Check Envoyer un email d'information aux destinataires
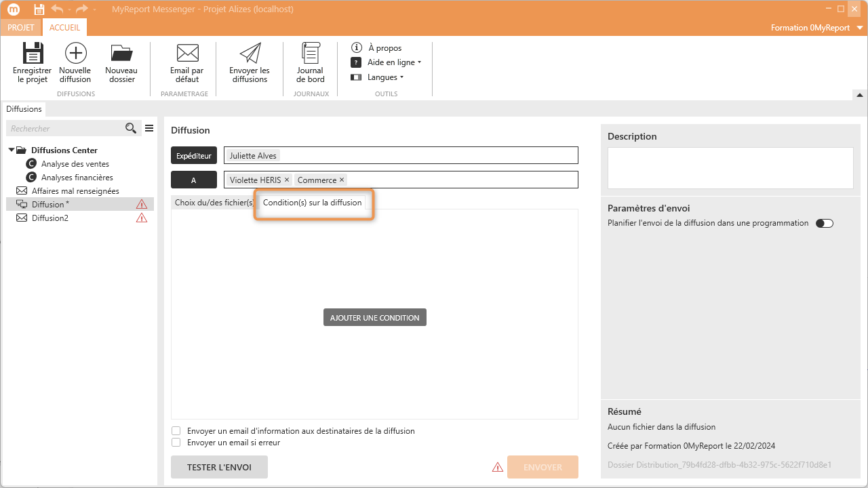The image size is (868, 488). pyautogui.click(x=176, y=431)
